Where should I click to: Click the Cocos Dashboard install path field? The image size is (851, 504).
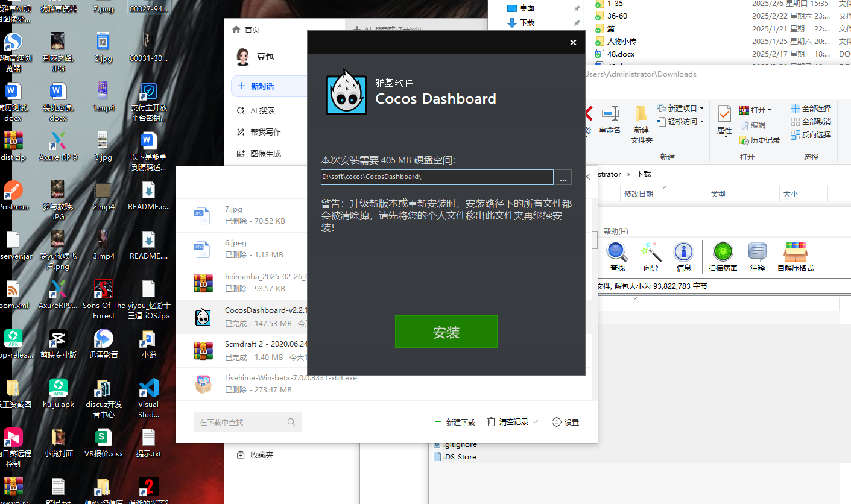(x=437, y=177)
